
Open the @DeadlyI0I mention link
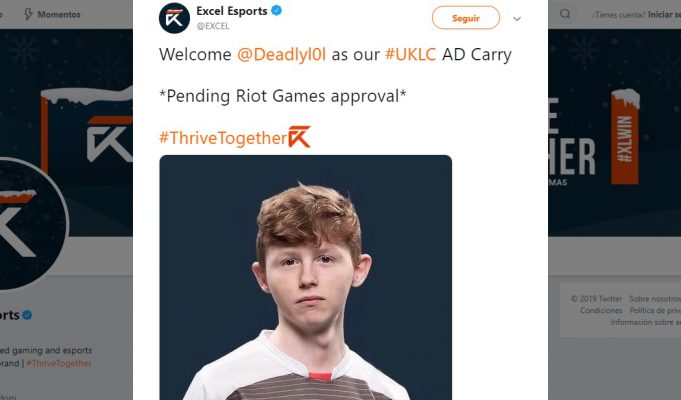click(281, 55)
